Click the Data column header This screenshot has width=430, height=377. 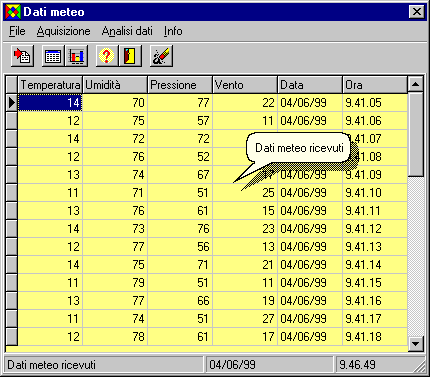point(310,85)
